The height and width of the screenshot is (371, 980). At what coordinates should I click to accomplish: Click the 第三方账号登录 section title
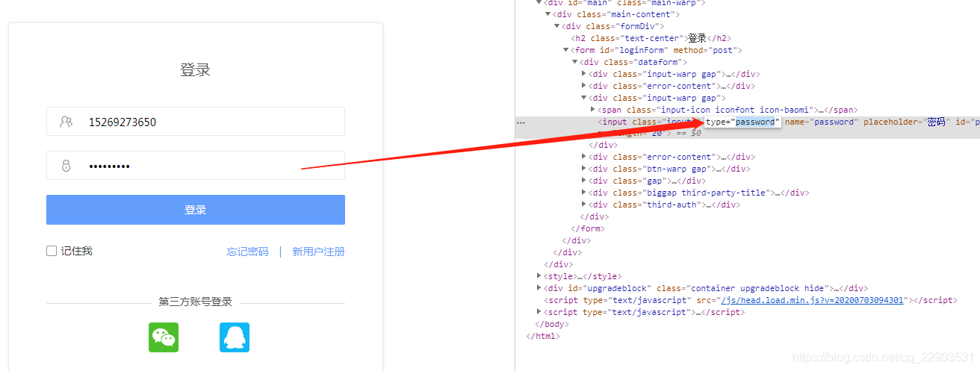tap(196, 302)
